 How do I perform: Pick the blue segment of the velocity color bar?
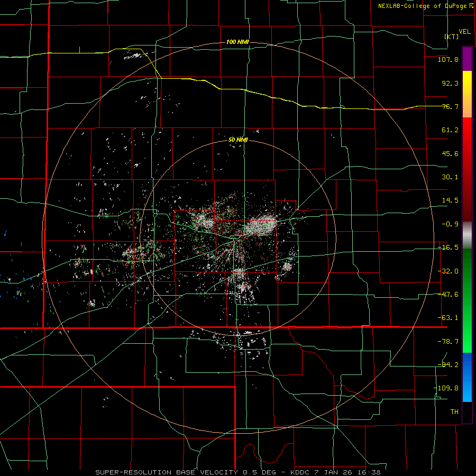click(467, 377)
